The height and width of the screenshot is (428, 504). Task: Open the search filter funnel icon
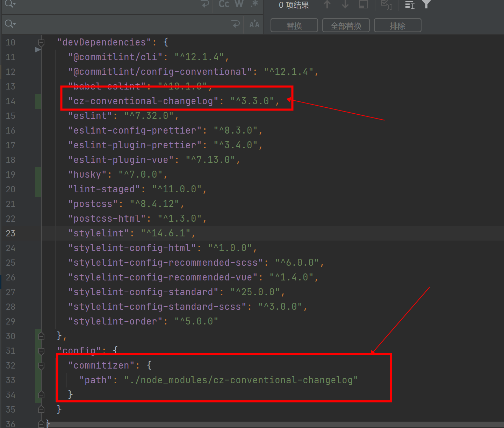click(426, 4)
